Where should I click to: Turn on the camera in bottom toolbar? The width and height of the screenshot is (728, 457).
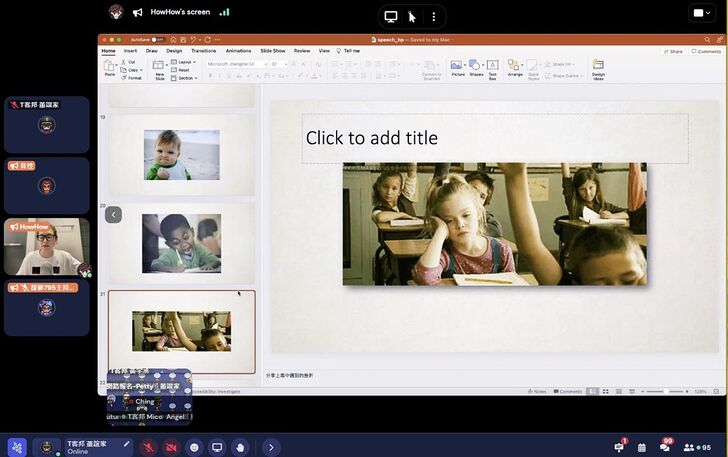point(171,447)
